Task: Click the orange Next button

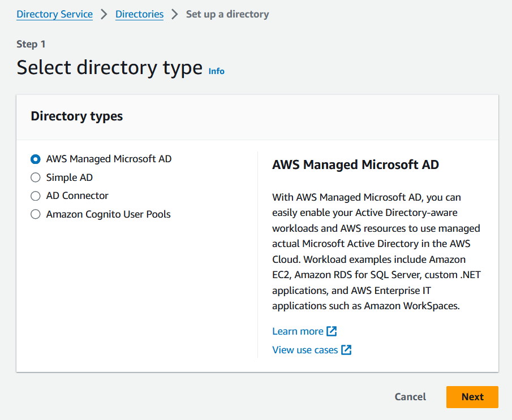Action: 472,397
